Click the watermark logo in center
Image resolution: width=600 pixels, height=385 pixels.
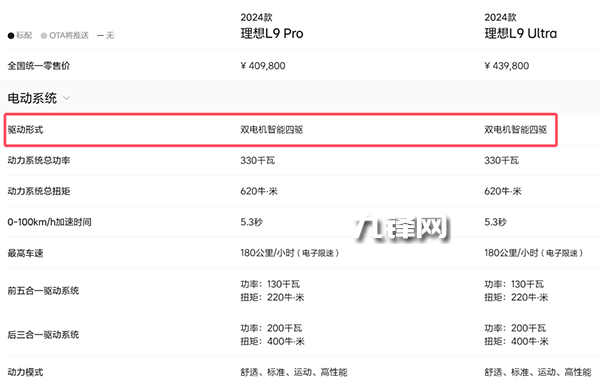pos(401,229)
